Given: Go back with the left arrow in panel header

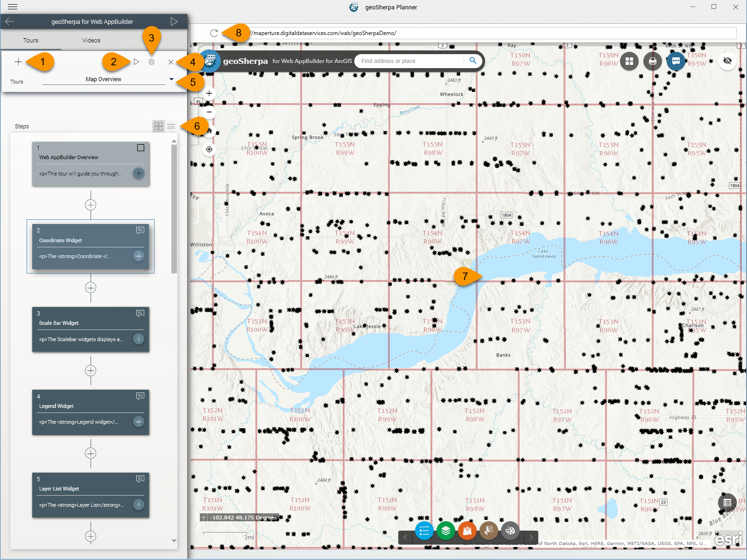Looking at the screenshot, I should 9,21.
